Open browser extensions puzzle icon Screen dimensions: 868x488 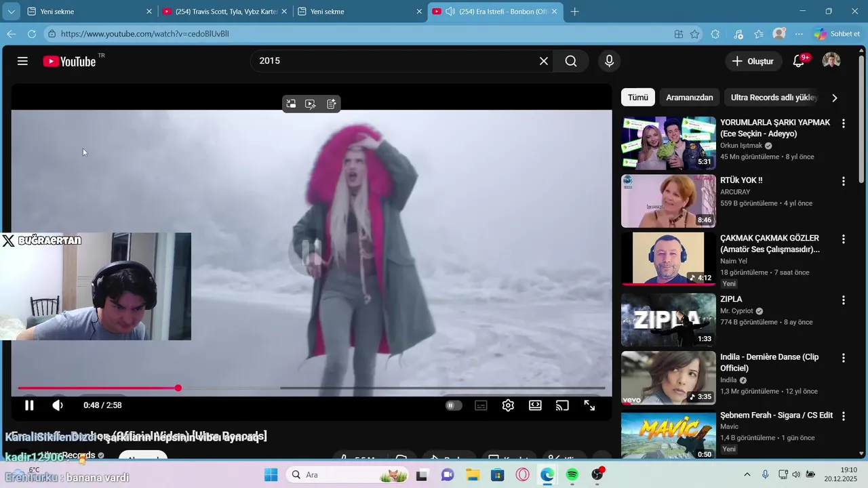click(x=715, y=34)
